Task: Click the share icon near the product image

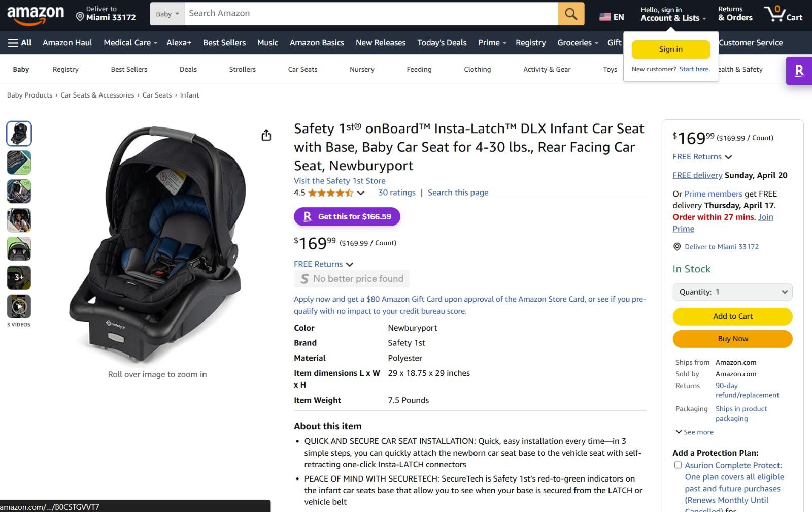Action: point(266,136)
